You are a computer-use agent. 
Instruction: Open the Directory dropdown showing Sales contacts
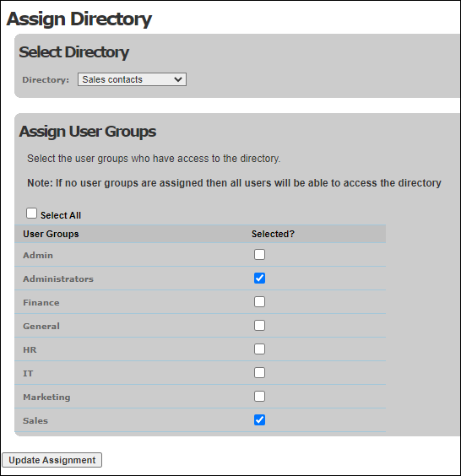pos(132,79)
